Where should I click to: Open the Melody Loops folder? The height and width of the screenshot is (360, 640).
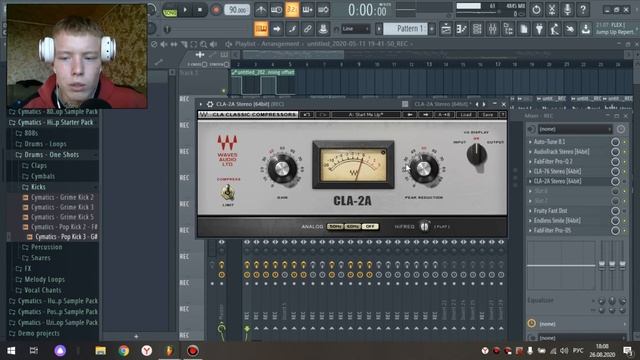click(44, 280)
